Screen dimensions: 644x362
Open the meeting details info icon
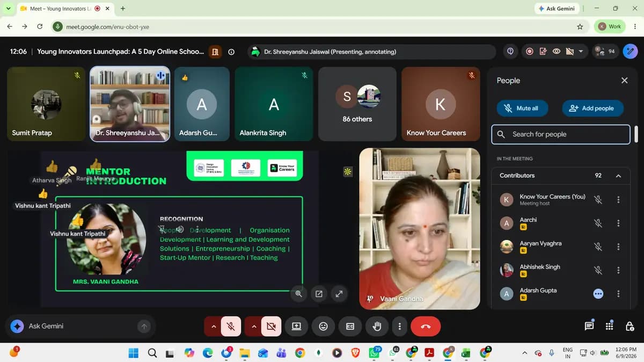point(231,52)
